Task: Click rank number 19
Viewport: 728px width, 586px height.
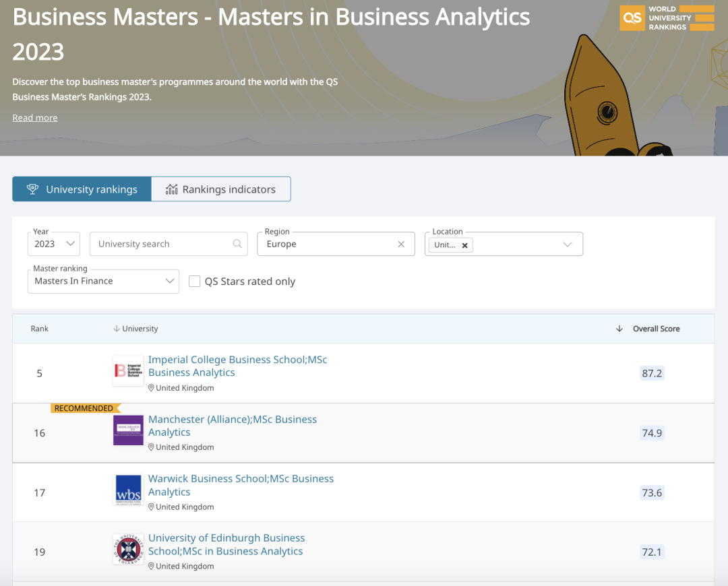Action: pyautogui.click(x=40, y=552)
